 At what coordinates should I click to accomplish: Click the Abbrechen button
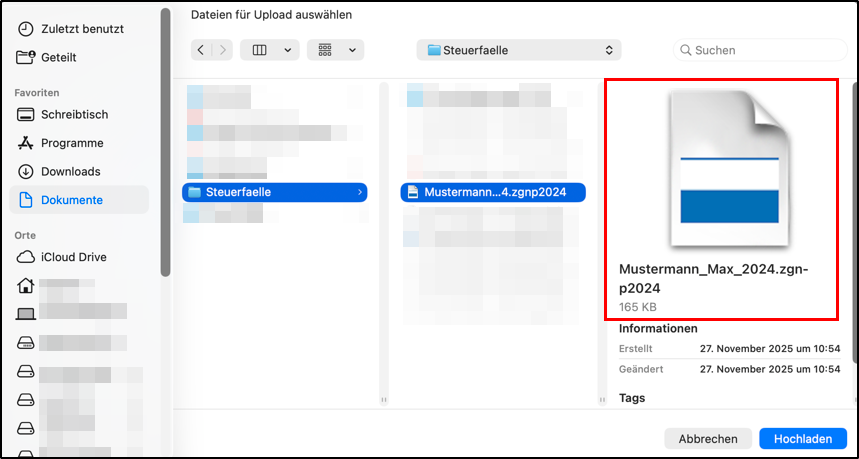[x=708, y=439]
